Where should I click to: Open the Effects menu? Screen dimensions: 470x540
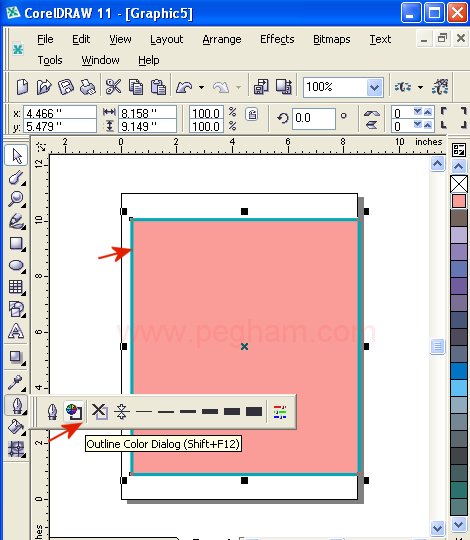(277, 39)
